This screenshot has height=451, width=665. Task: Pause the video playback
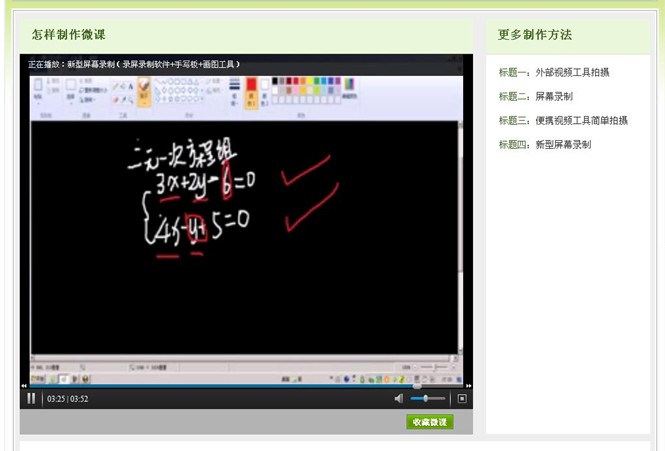point(31,398)
